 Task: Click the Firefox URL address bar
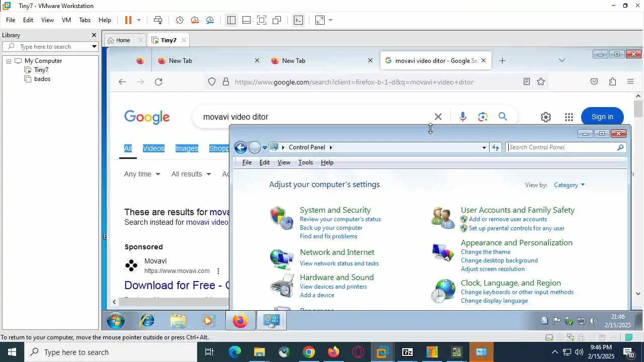[x=354, y=81]
